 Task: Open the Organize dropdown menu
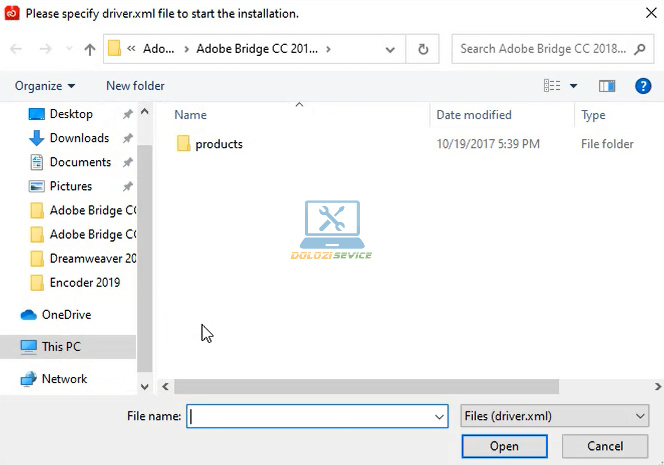coord(45,86)
